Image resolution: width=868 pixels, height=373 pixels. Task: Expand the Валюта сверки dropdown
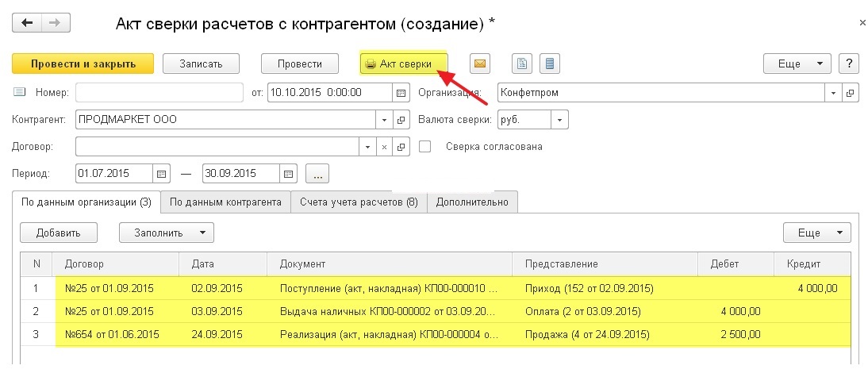(559, 120)
